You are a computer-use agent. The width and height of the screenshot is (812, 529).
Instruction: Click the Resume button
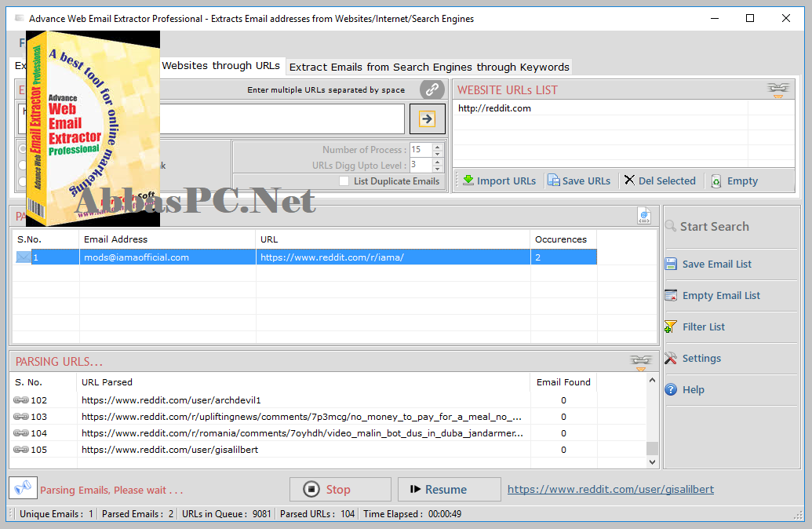coord(449,490)
